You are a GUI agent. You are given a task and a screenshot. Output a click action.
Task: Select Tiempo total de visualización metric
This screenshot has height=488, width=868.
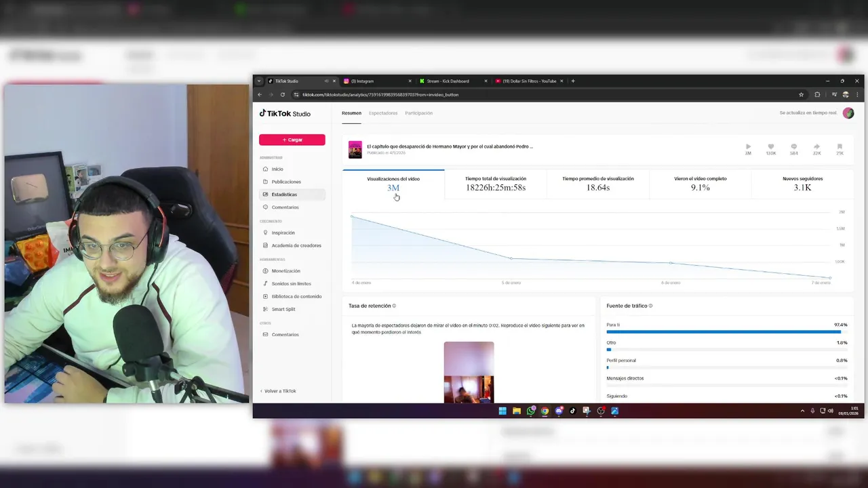496,184
